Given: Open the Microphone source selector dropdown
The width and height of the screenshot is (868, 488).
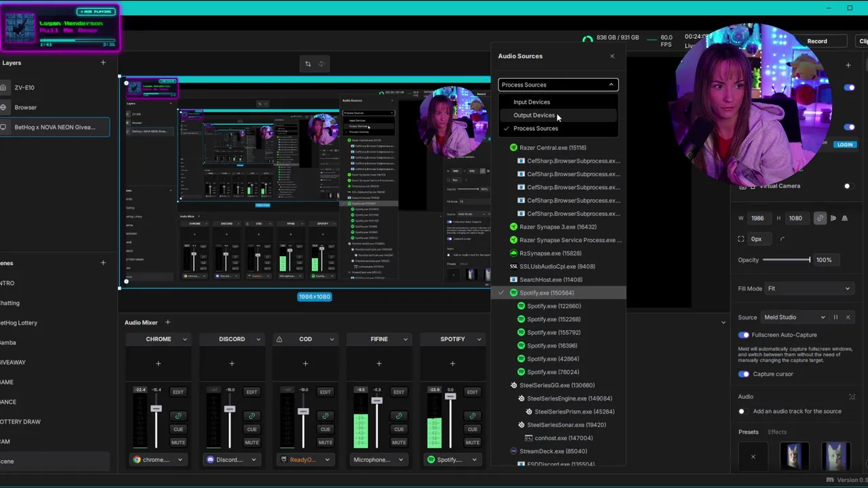Looking at the screenshot, I should (379, 460).
